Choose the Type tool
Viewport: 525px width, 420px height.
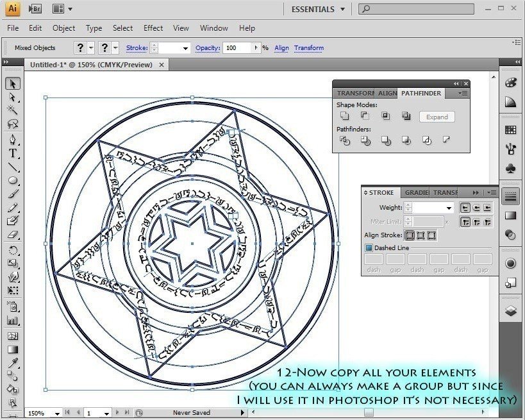12,154
